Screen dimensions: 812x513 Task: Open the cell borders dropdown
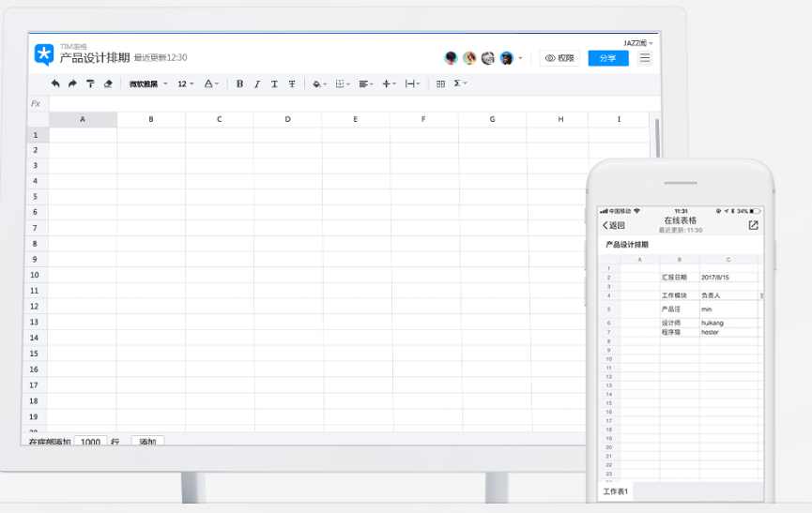[x=343, y=83]
